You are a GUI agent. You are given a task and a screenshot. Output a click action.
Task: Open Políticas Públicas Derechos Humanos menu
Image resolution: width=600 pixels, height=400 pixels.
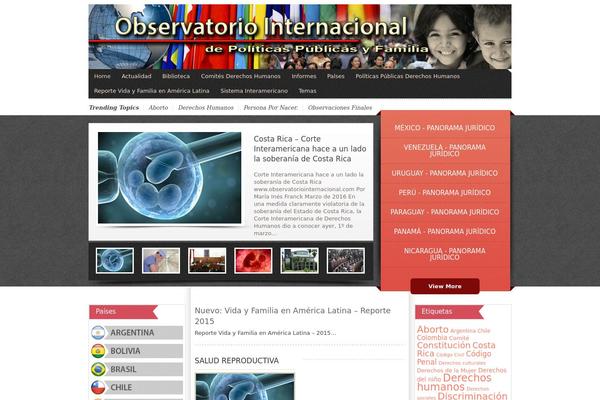click(x=408, y=76)
